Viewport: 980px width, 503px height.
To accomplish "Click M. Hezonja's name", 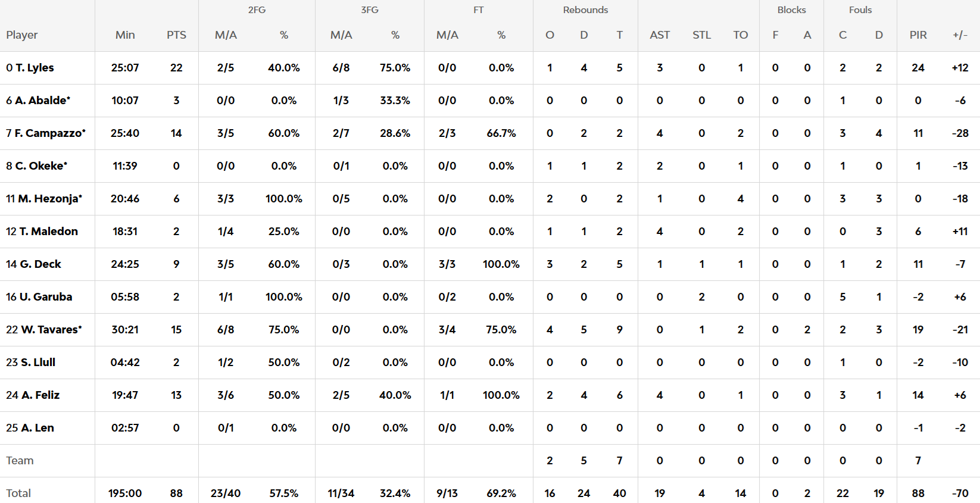I will coord(50,199).
